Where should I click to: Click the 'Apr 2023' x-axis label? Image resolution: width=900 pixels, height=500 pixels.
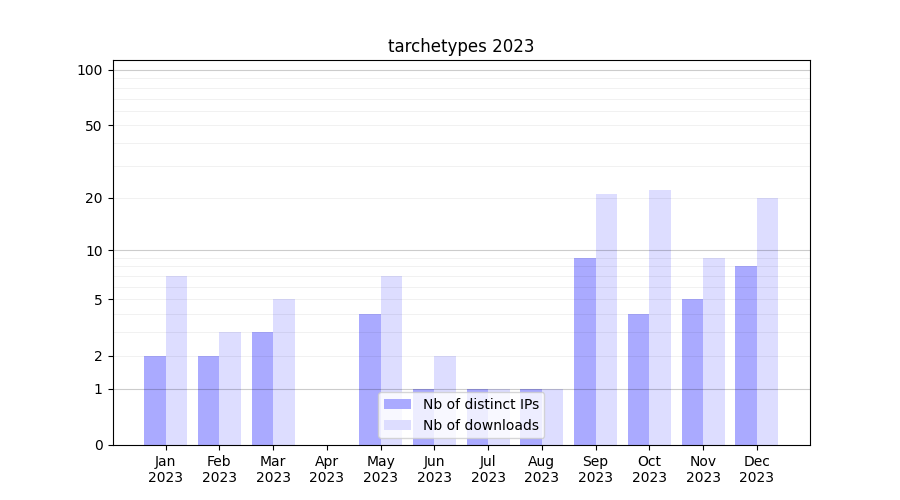click(327, 469)
